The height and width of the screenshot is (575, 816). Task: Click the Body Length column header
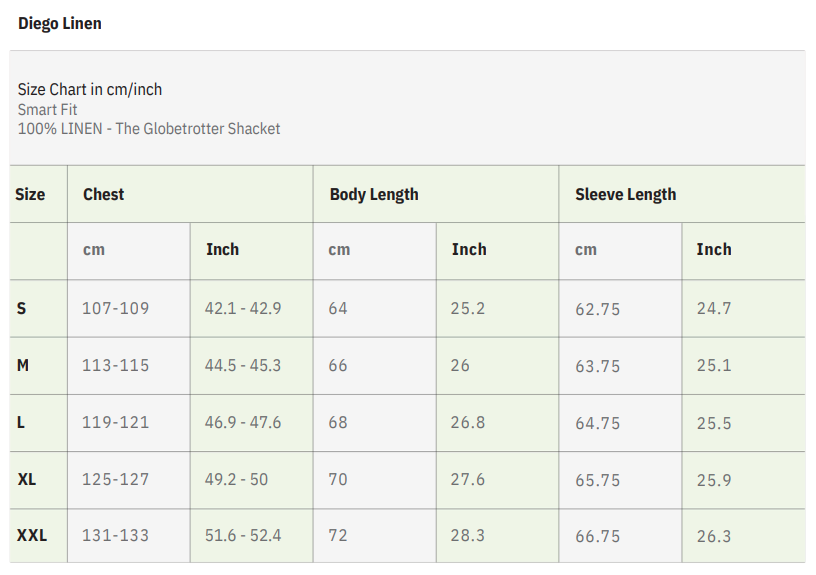point(374,194)
